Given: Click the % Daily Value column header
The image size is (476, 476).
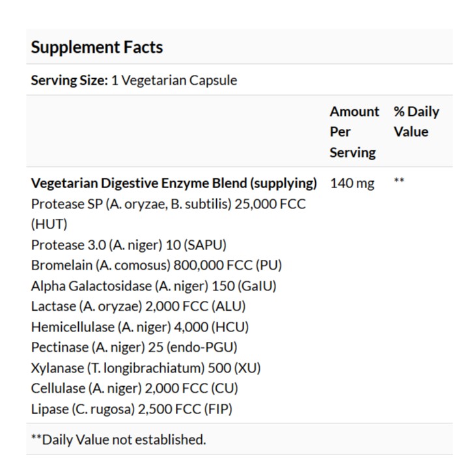Looking at the screenshot, I should (417, 122).
